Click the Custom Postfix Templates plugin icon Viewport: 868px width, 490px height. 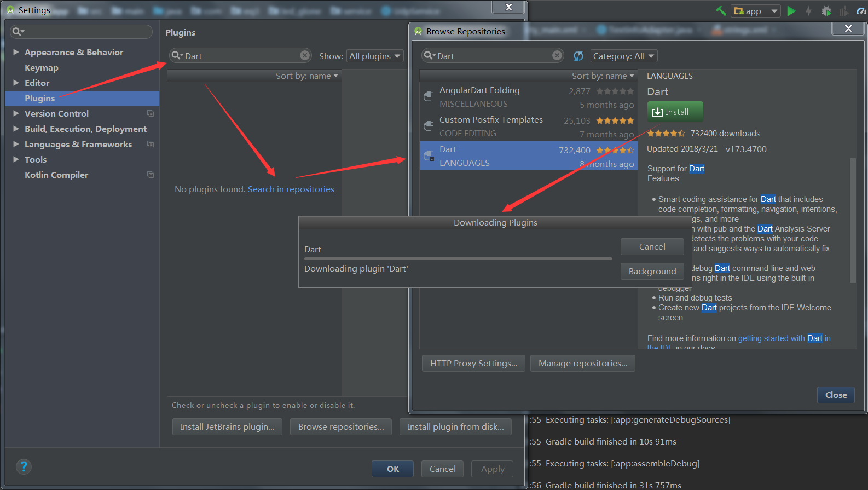click(x=429, y=126)
